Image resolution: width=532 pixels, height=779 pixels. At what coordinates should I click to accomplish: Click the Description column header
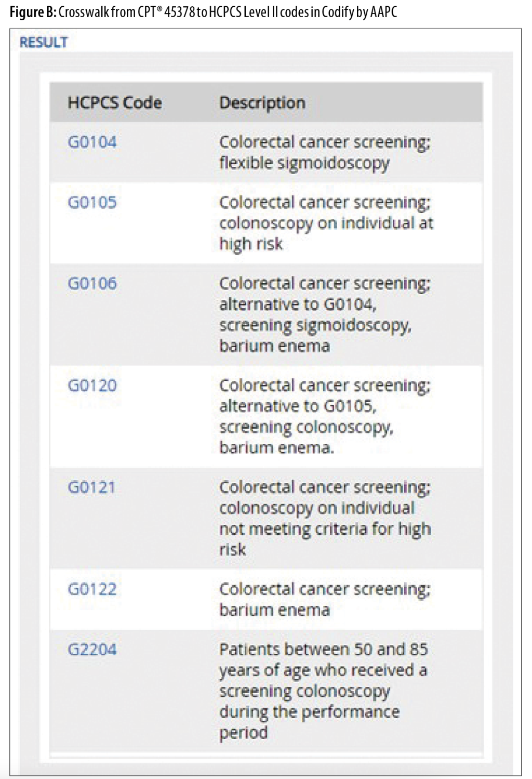point(262,102)
